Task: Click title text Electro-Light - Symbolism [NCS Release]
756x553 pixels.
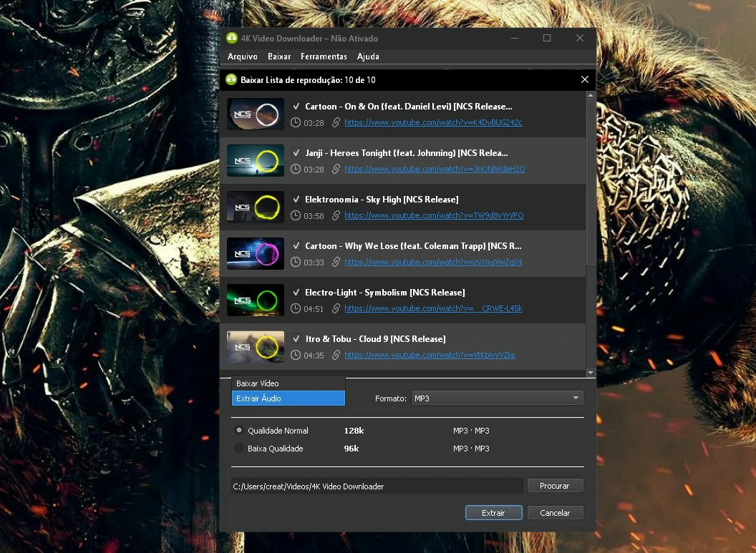Action: 384,293
